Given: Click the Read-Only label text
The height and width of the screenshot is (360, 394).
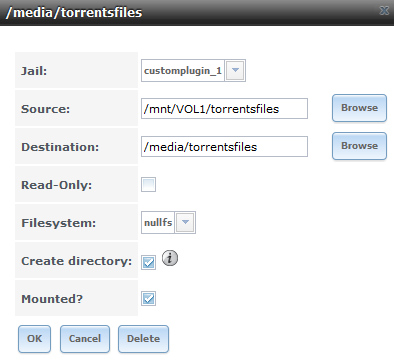Looking at the screenshot, I should pyautogui.click(x=57, y=185).
